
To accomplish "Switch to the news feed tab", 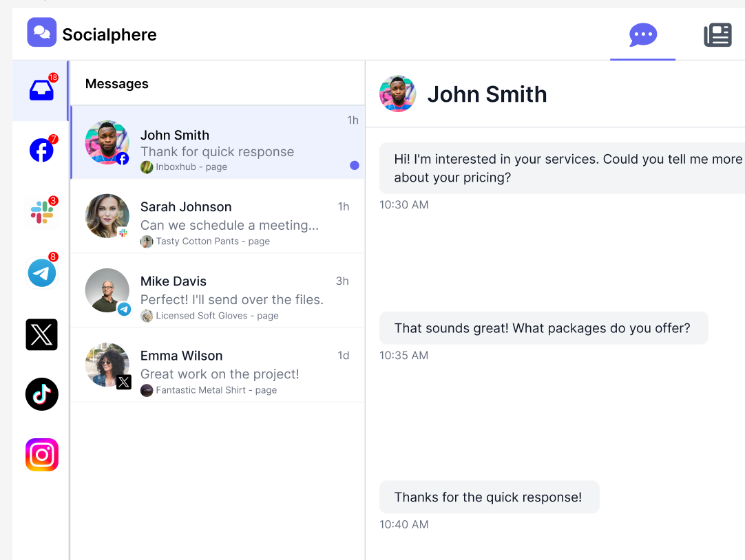I will click(x=717, y=35).
